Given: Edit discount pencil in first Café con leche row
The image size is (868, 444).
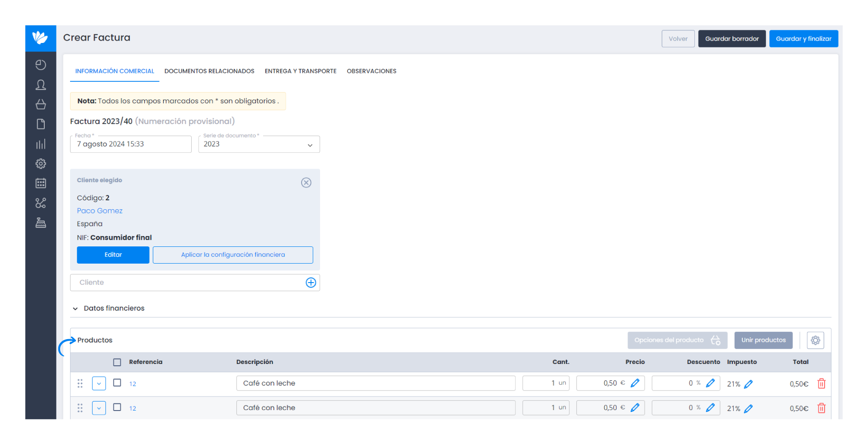Looking at the screenshot, I should click(x=711, y=383).
